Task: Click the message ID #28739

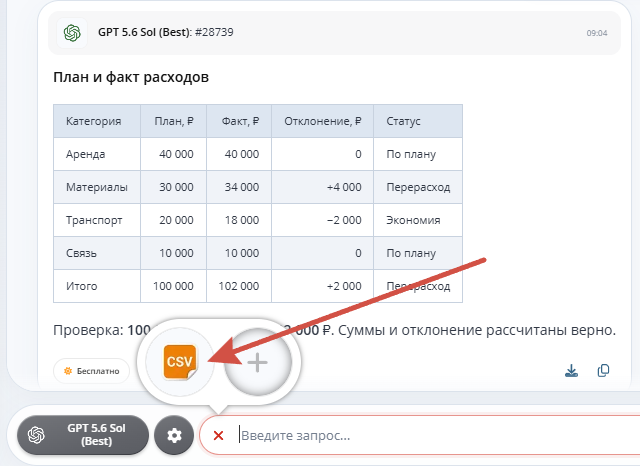Action: click(214, 32)
